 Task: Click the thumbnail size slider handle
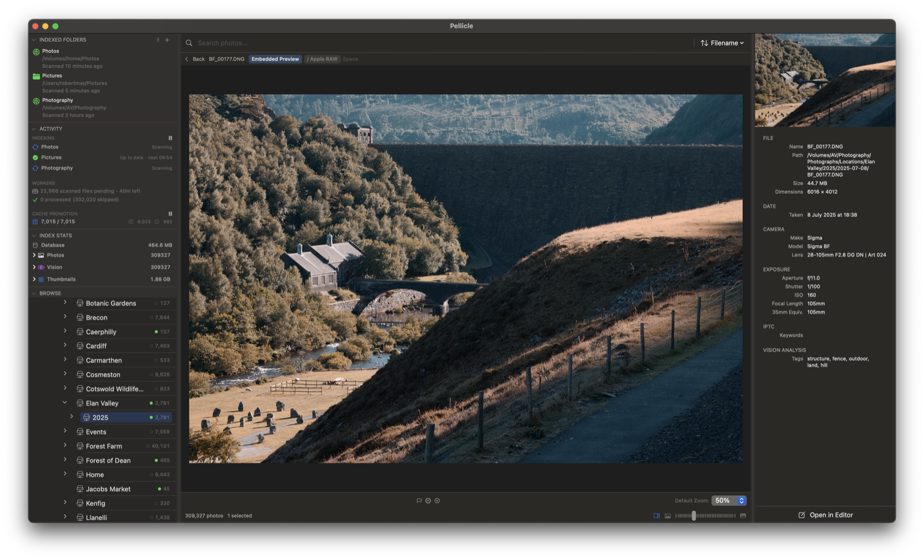694,516
